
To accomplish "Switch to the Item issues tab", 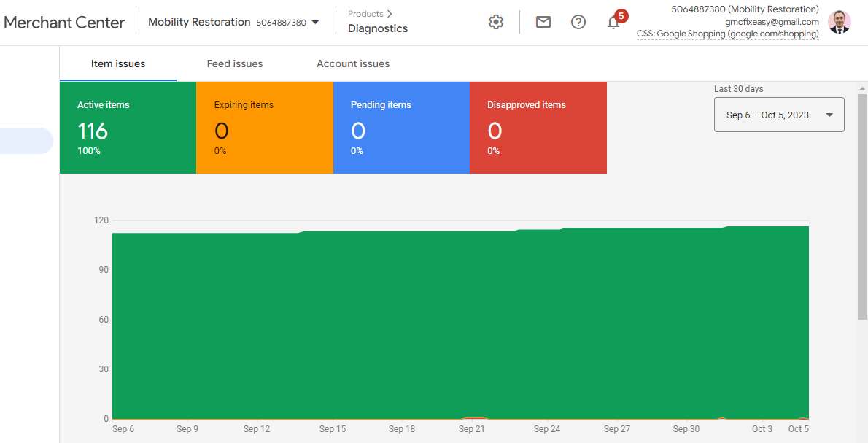I will pos(118,63).
